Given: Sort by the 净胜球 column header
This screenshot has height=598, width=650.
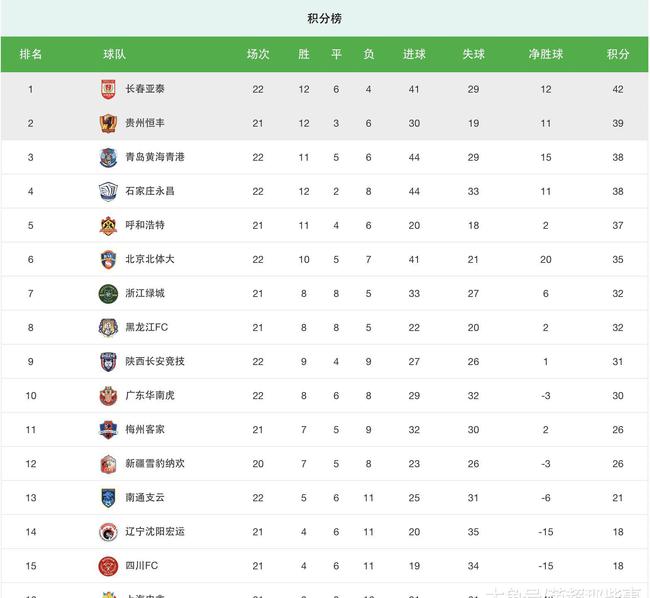Looking at the screenshot, I should coord(546,54).
